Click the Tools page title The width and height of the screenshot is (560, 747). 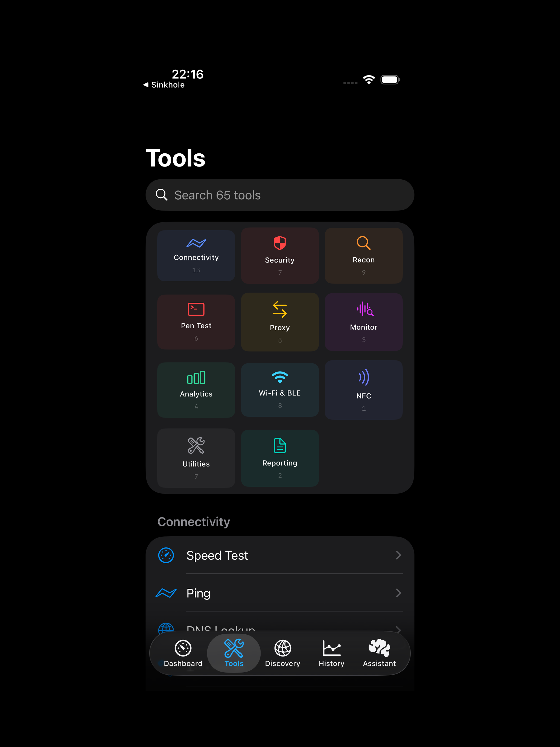coord(175,158)
